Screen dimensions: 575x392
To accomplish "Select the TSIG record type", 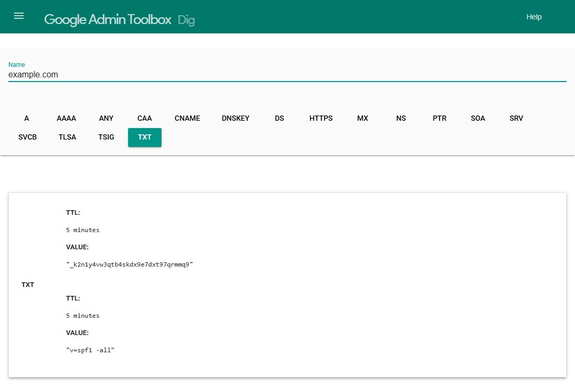I will pos(106,137).
